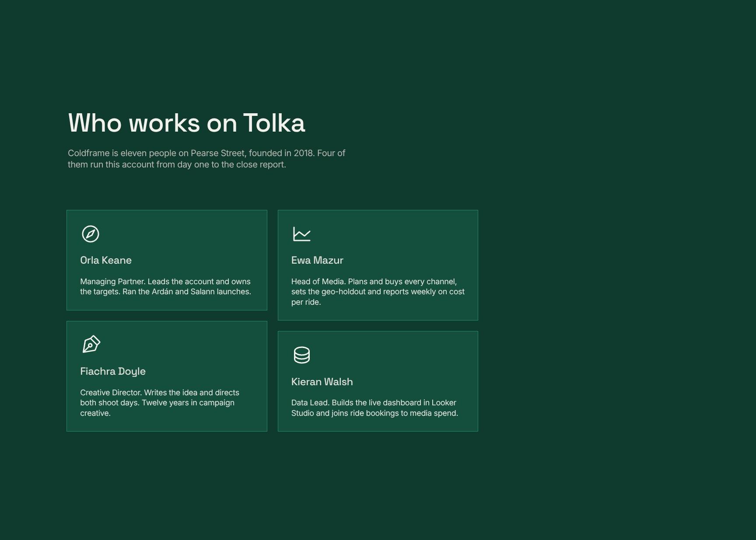Click the database icon above Kieran Walsh
The image size is (756, 540).
302,355
